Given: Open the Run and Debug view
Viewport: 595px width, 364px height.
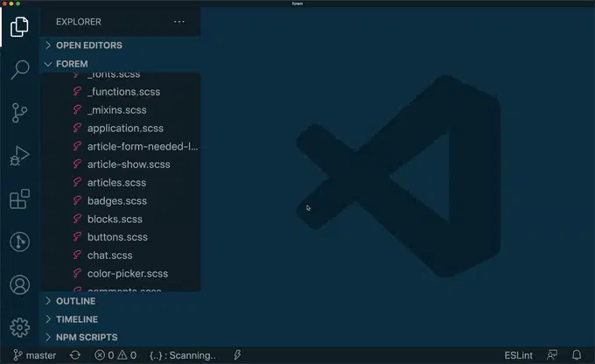Looking at the screenshot, I should [x=19, y=156].
